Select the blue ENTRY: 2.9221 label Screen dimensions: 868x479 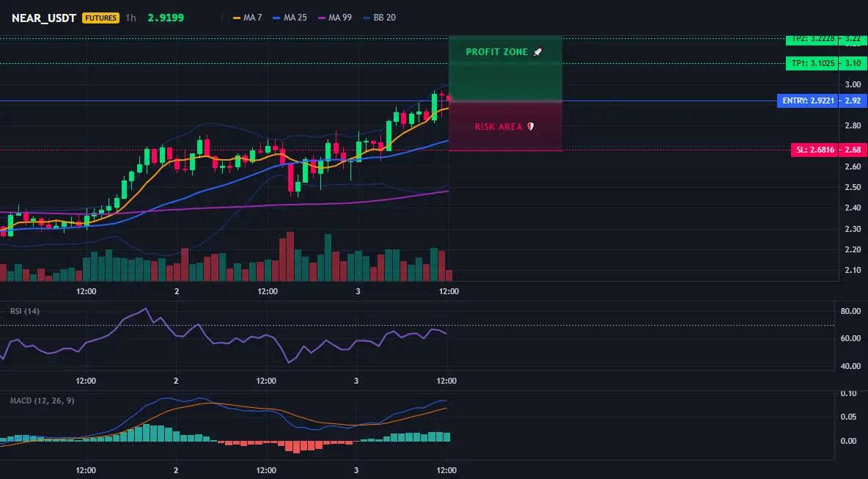pos(808,100)
